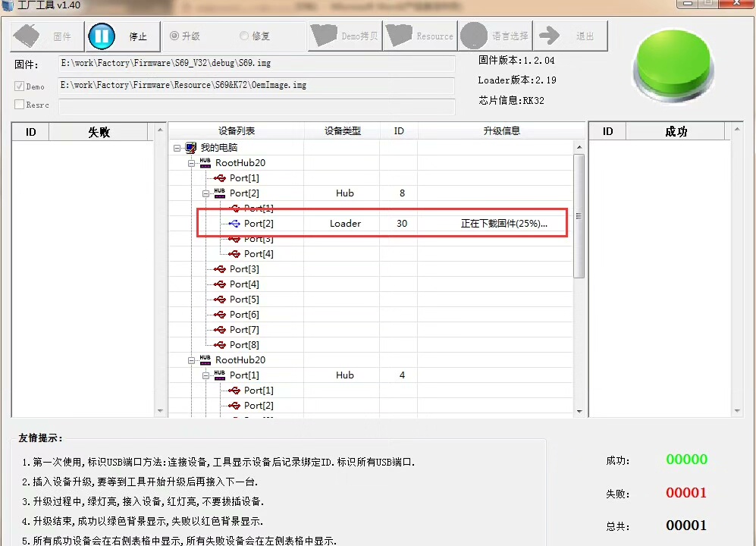Click the ID header in device list
The height and width of the screenshot is (546, 756).
point(399,130)
